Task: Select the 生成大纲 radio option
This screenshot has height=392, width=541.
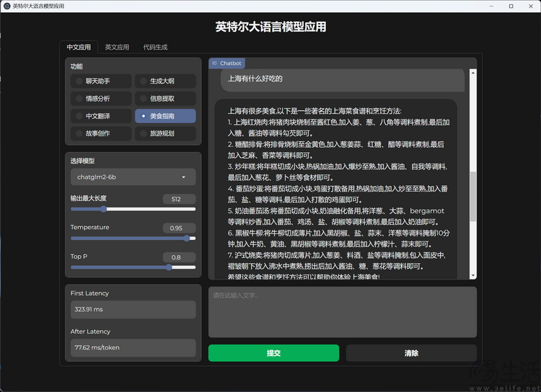Action: (165, 81)
